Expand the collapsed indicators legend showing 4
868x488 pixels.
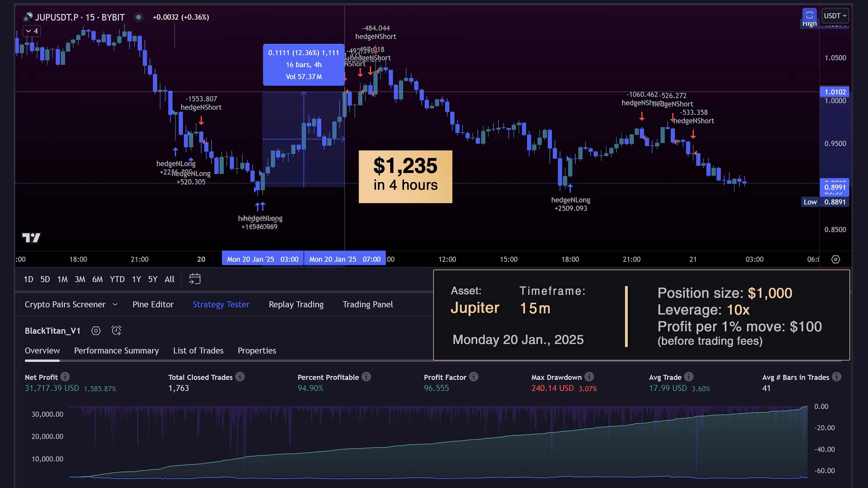tap(32, 31)
